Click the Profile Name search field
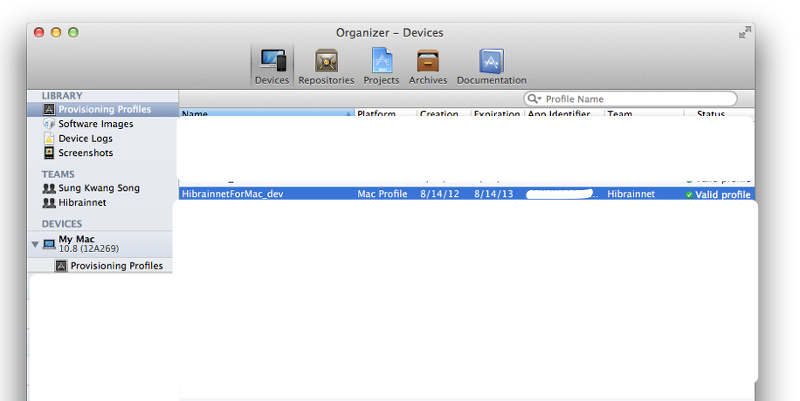The width and height of the screenshot is (800, 401). pyautogui.click(x=630, y=99)
